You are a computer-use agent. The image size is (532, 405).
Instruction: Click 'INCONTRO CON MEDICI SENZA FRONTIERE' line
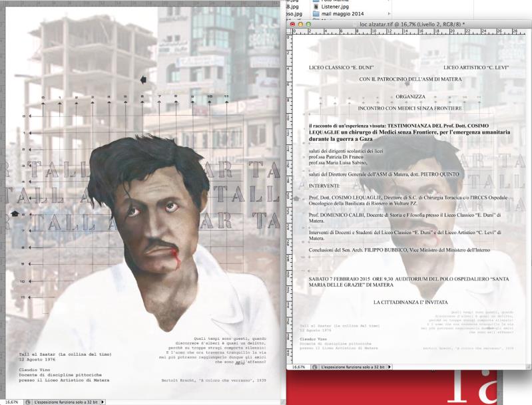click(x=410, y=108)
